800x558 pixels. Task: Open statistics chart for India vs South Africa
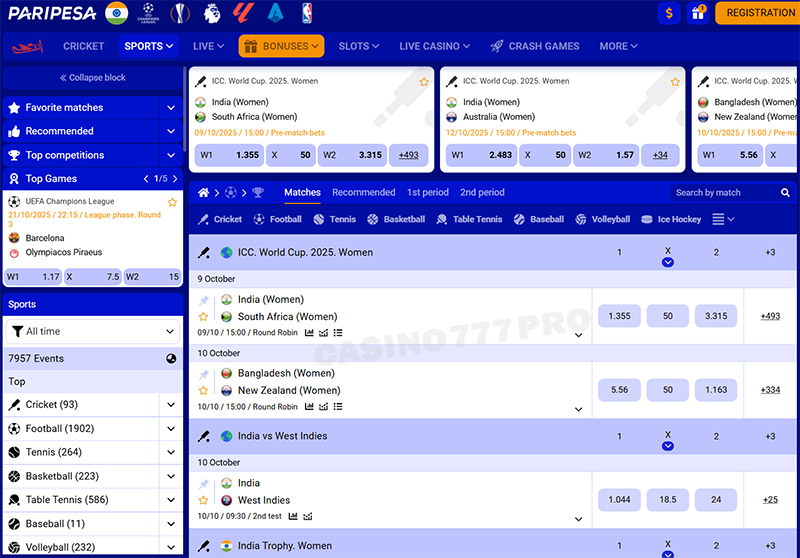click(309, 333)
